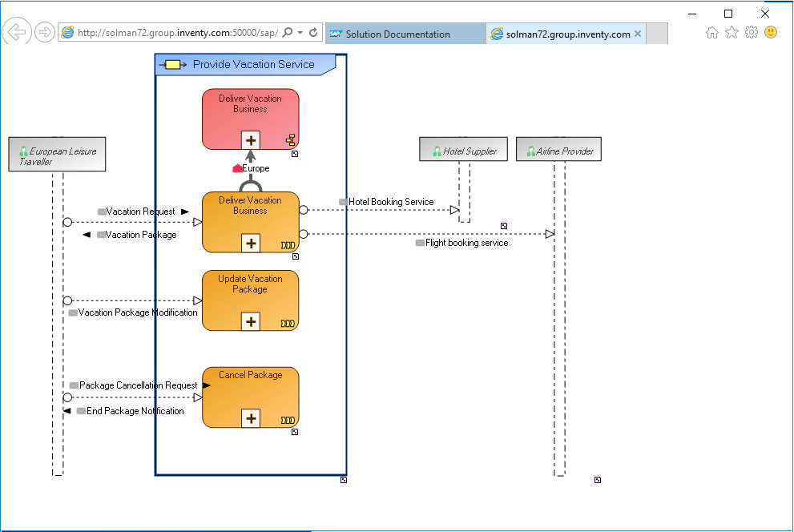This screenshot has width=794, height=532.
Task: Refresh the page using the reload icon
Action: [x=313, y=33]
